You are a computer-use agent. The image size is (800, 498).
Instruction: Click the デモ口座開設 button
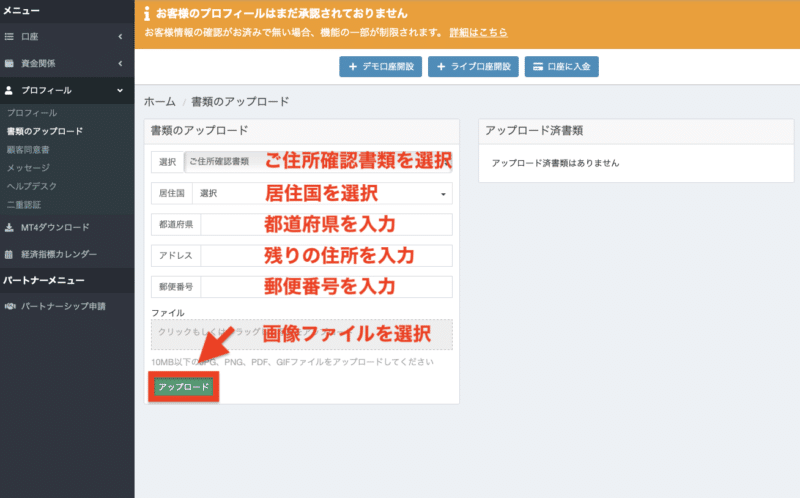tap(381, 67)
